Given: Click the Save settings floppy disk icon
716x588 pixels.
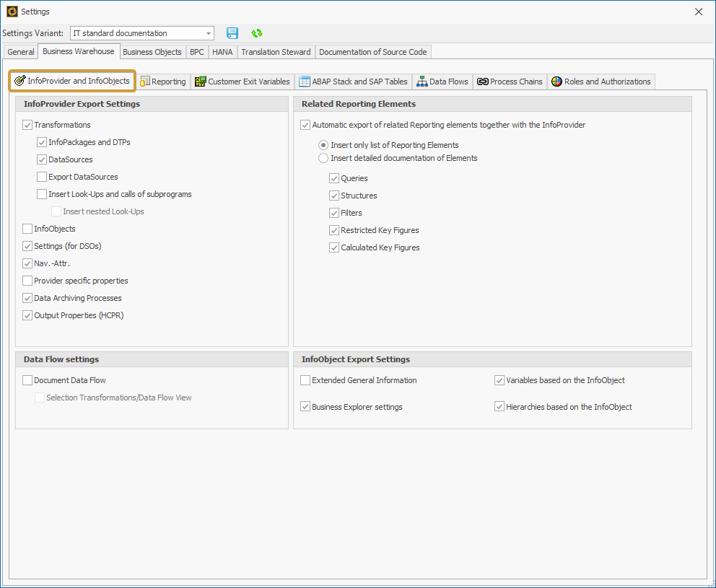Looking at the screenshot, I should (x=232, y=32).
